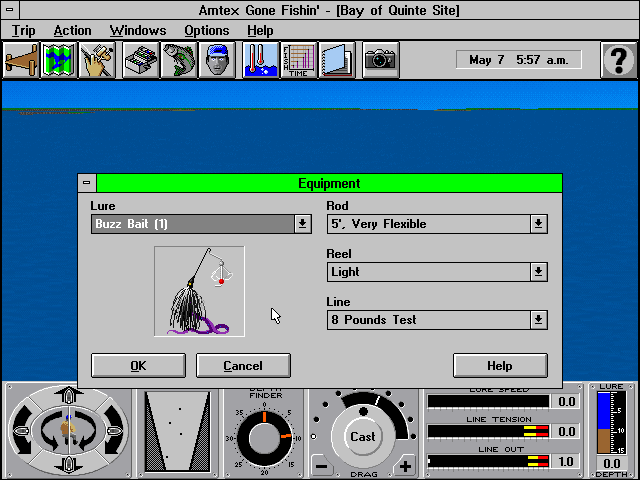The height and width of the screenshot is (480, 640).
Task: Expand the Line dropdown arrow
Action: coord(538,320)
